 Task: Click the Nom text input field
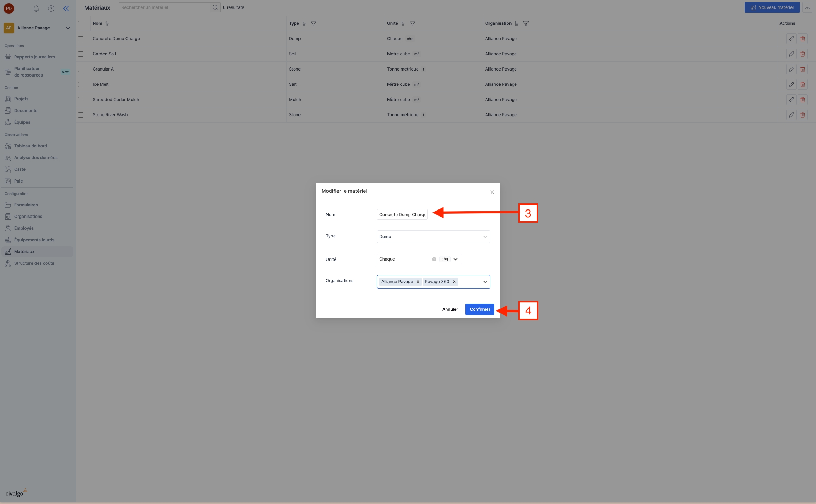[402, 215]
